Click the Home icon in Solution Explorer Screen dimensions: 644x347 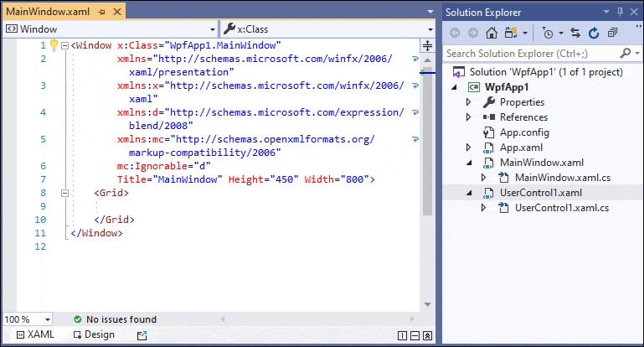(x=492, y=33)
